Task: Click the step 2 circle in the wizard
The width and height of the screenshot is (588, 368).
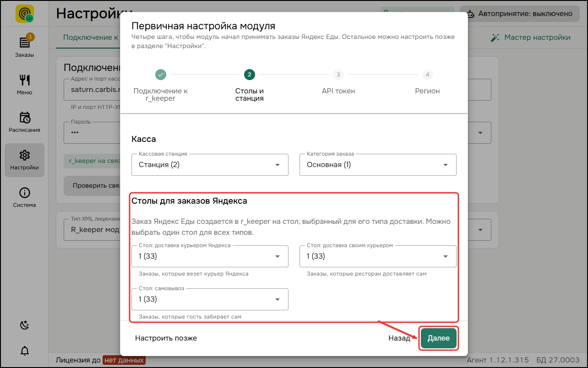Action: [249, 75]
